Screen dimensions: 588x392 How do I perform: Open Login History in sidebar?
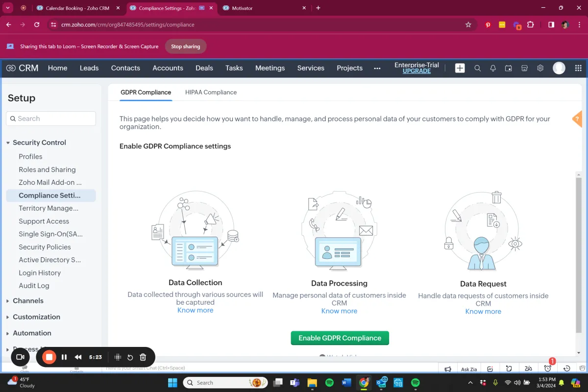pyautogui.click(x=40, y=273)
